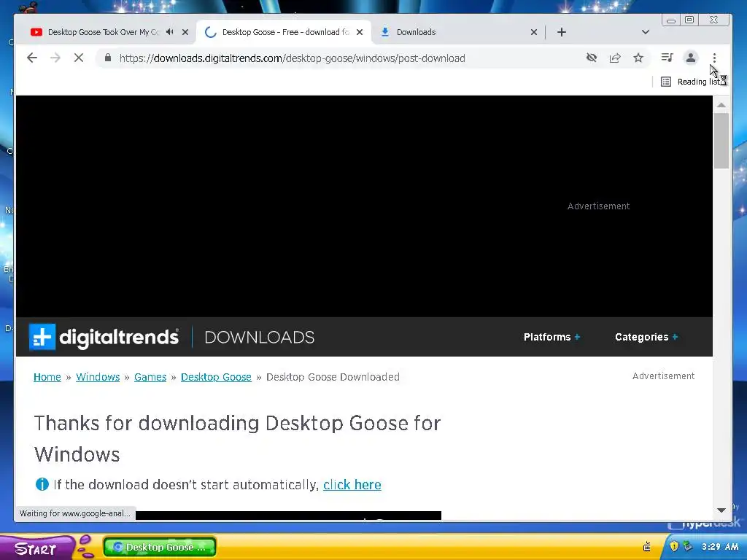The image size is (747, 560).
Task: Click the network tray icon
Action: tap(687, 546)
